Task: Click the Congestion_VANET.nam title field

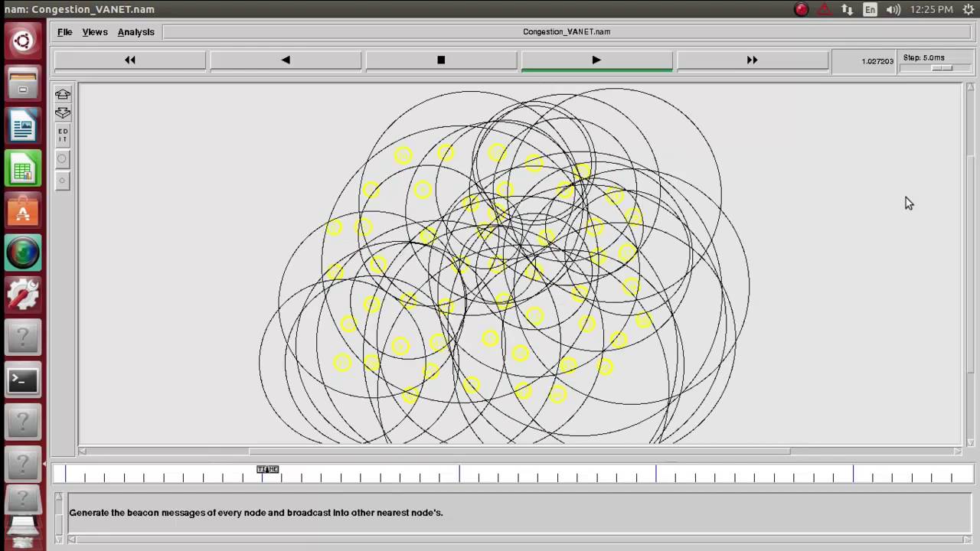Action: pos(567,32)
